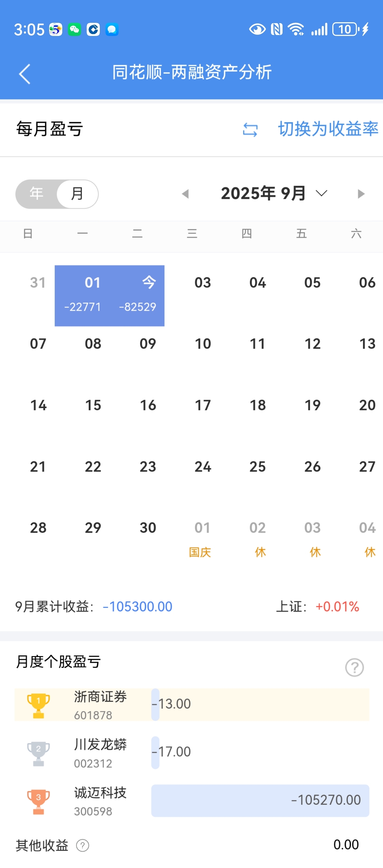Open the 诚迈科技 300598 stock row
383x868 pixels.
(x=192, y=800)
